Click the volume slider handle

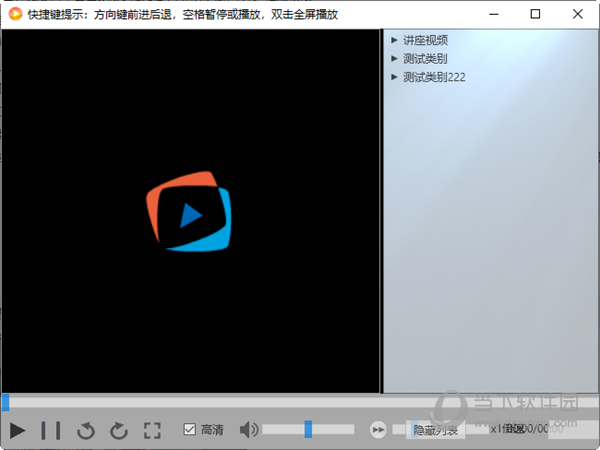coord(308,429)
